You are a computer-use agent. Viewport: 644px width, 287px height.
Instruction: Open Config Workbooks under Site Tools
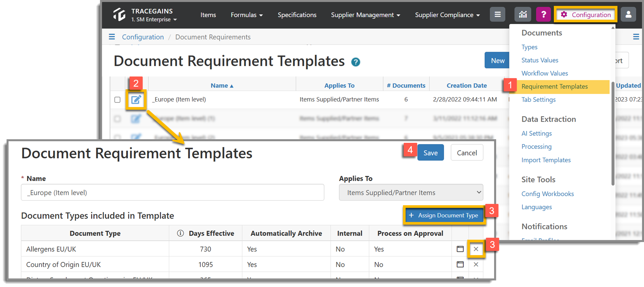pyautogui.click(x=547, y=194)
